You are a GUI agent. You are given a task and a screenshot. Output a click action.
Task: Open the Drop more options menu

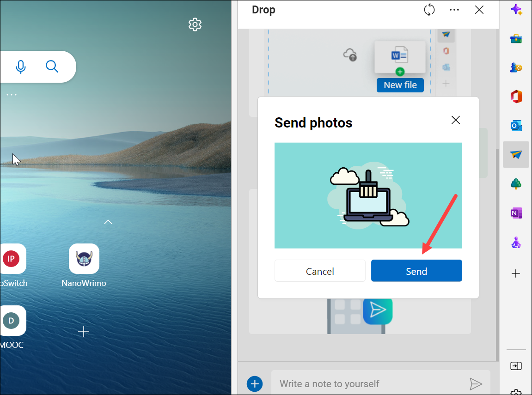454,9
